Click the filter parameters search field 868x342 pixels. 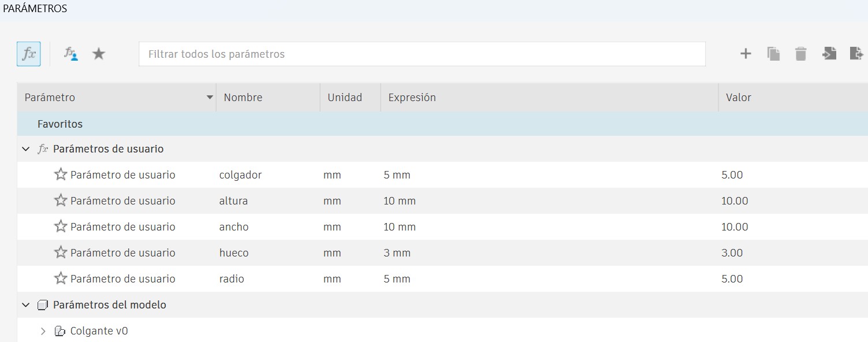click(422, 54)
